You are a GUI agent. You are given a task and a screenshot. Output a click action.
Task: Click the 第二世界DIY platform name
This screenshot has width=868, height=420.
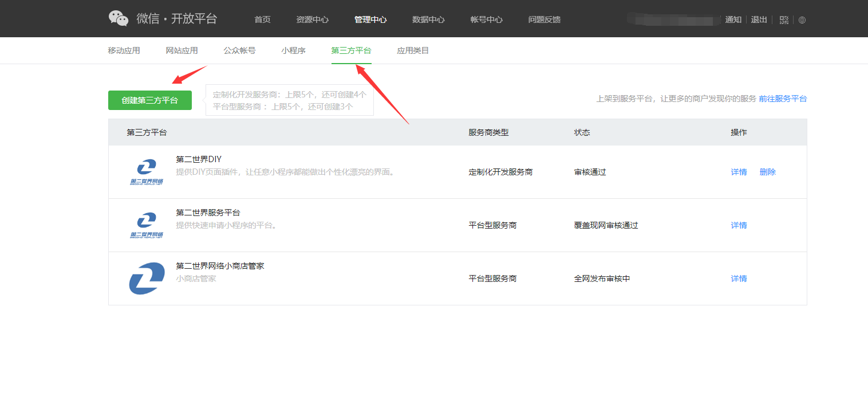coord(199,159)
